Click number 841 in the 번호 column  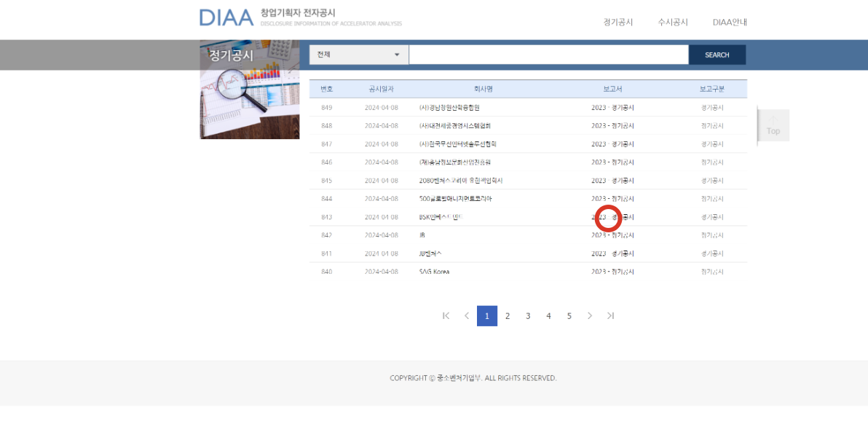tap(327, 253)
